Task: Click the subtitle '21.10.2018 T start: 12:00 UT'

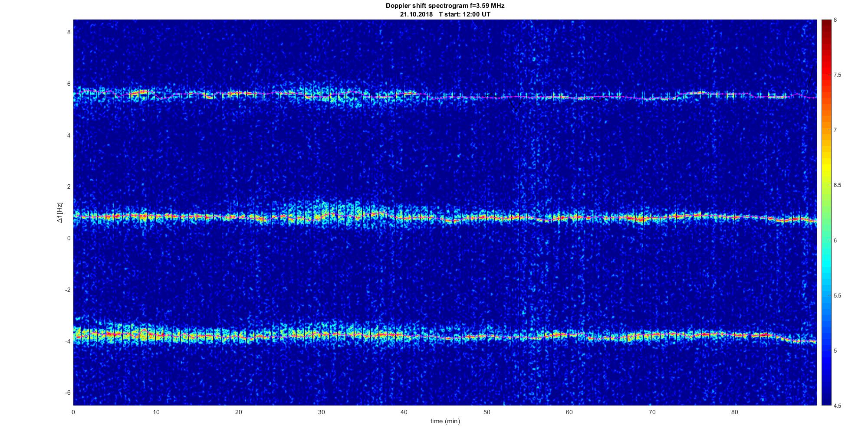Action: coord(445,14)
